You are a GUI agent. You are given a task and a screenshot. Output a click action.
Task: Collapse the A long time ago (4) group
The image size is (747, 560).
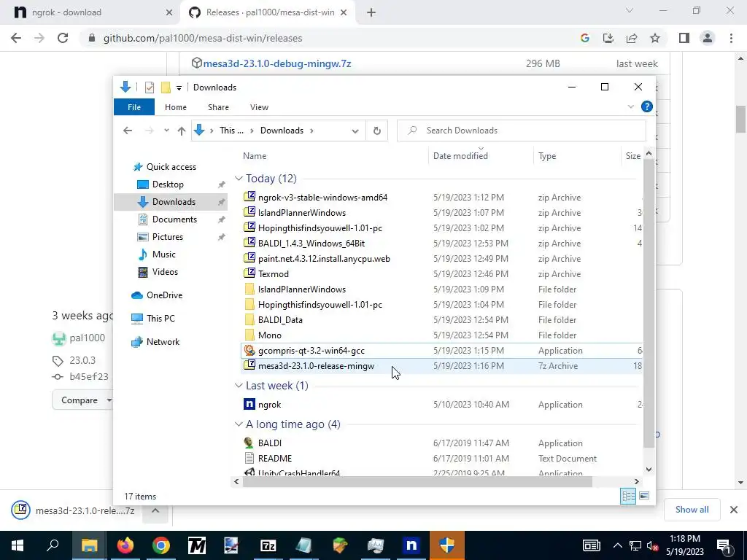point(239,424)
